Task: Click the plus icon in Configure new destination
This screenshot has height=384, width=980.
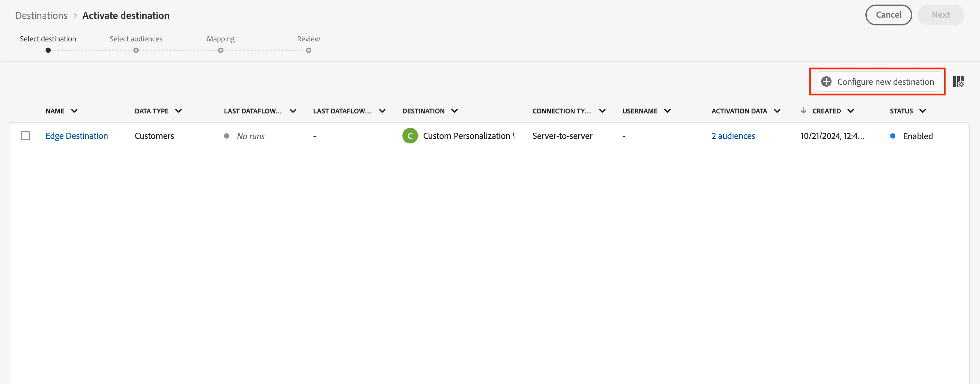Action: [826, 81]
